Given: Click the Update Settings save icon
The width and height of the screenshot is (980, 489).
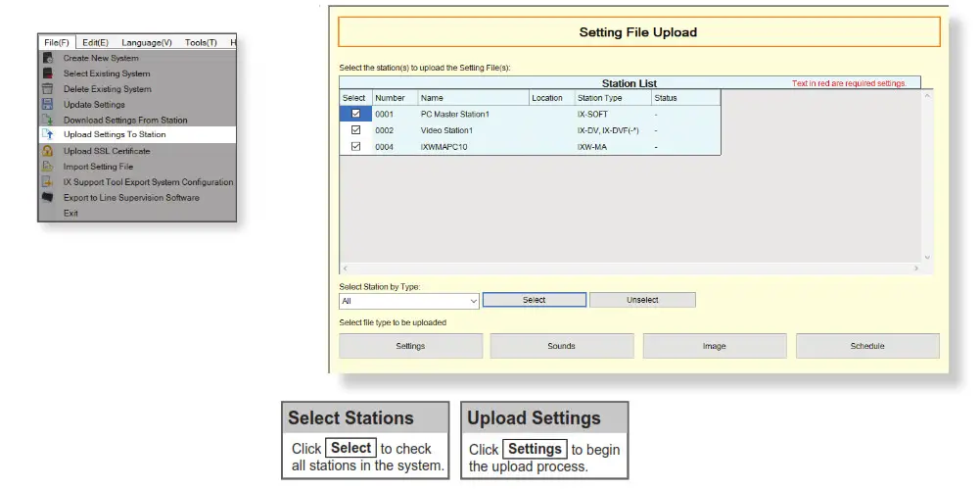Looking at the screenshot, I should pyautogui.click(x=48, y=105).
